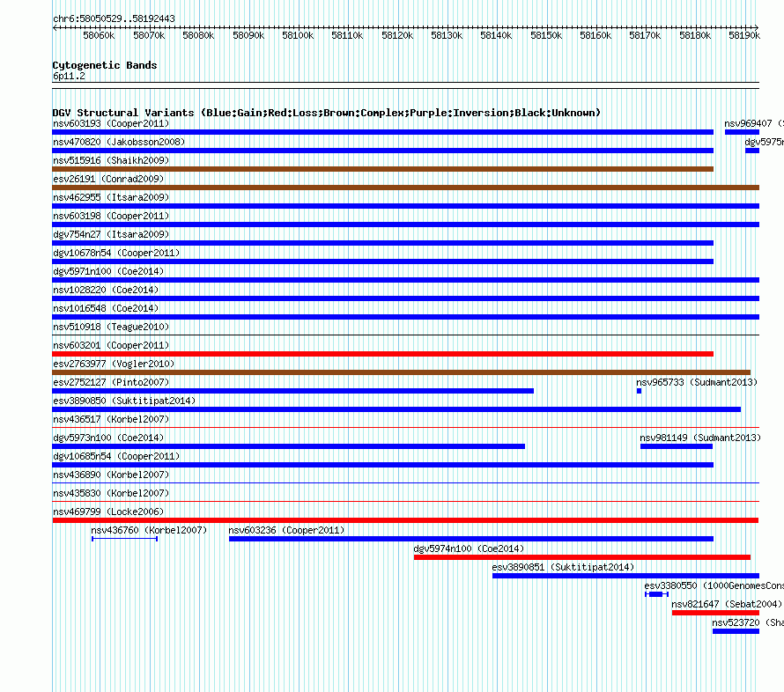784x692 pixels.
Task: Click the thin black line under nsv510918
Action: [406, 335]
